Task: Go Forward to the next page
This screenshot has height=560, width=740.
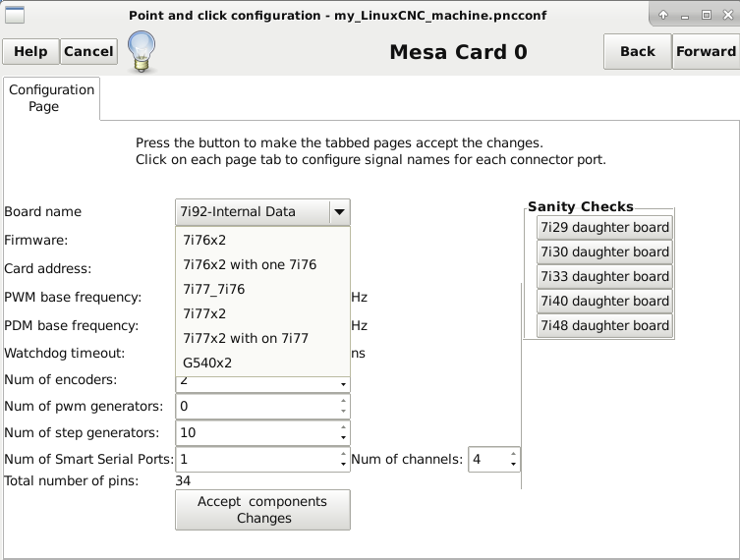Action: pyautogui.click(x=706, y=51)
